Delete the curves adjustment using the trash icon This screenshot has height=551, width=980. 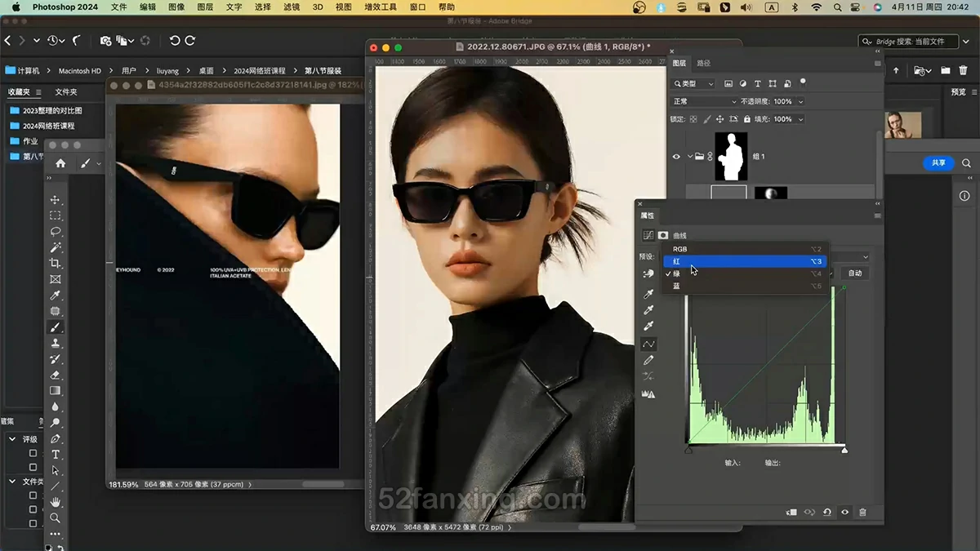pyautogui.click(x=862, y=513)
